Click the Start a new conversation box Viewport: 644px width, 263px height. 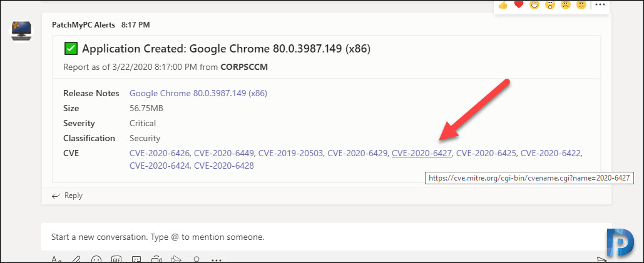[x=326, y=237]
